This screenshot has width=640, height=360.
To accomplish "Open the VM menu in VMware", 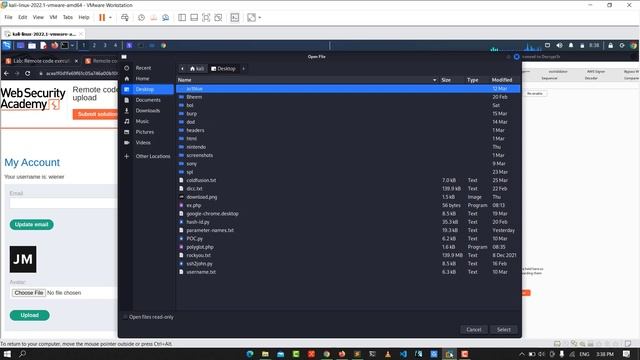I will click(53, 18).
